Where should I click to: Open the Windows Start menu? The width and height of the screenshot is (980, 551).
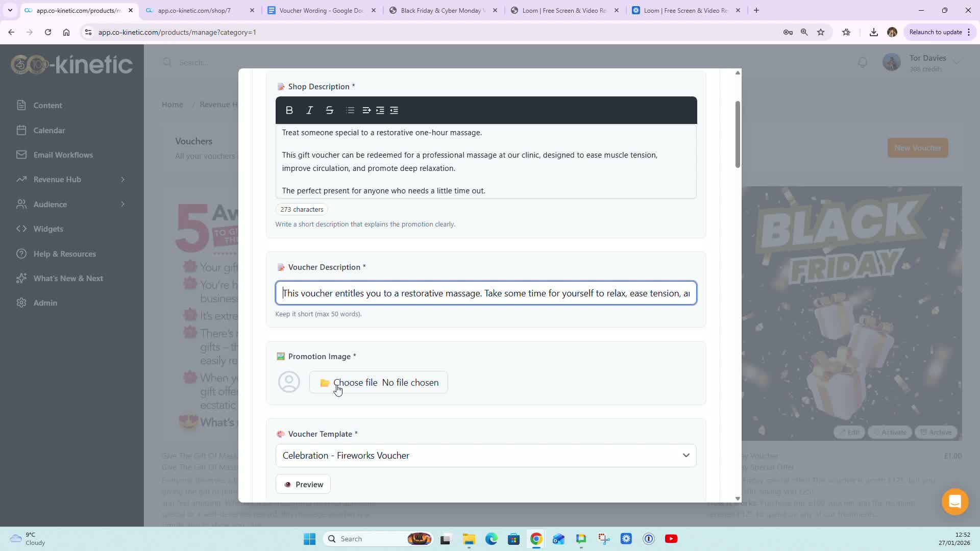click(x=310, y=539)
